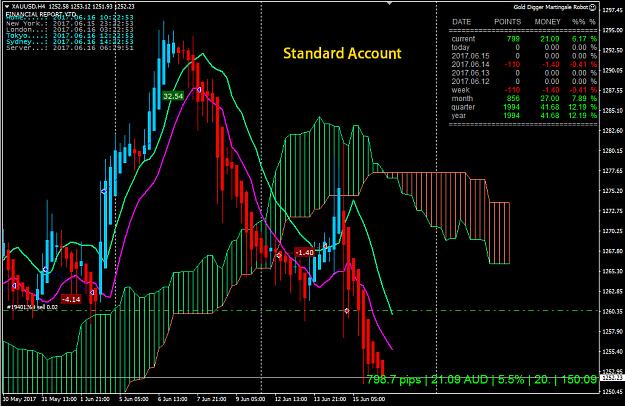Click the 9 Jun 05:00 time axis label
The image size is (625, 406).
[x=250, y=399]
